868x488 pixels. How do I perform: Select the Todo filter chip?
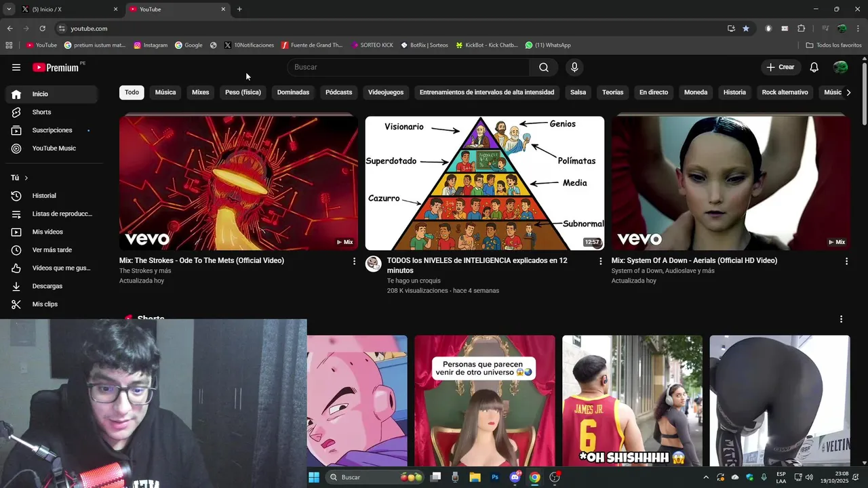click(x=132, y=92)
